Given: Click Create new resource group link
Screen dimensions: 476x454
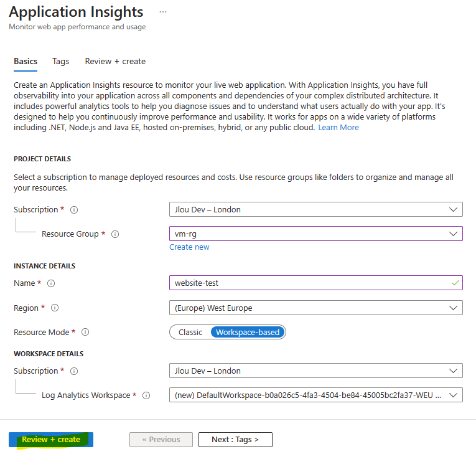Looking at the screenshot, I should (x=189, y=247).
